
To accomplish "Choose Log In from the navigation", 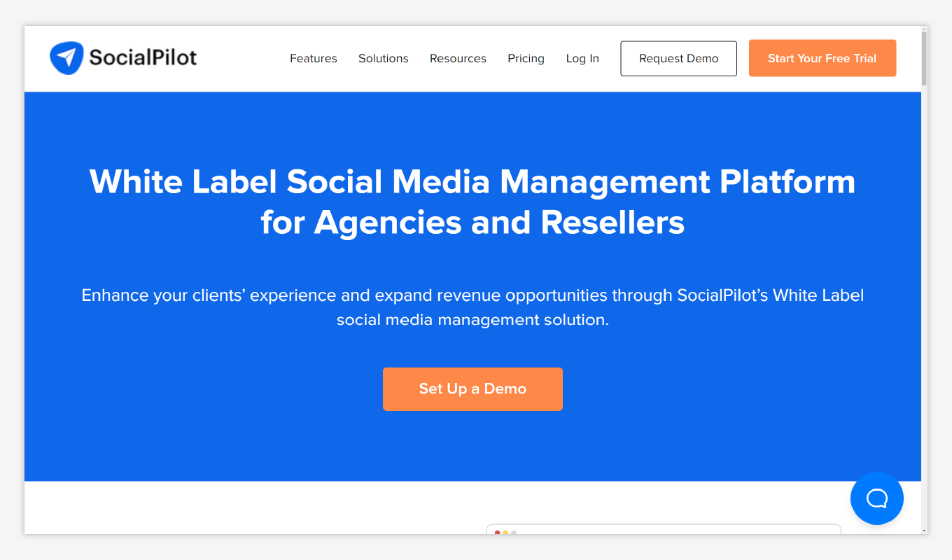I will [582, 58].
